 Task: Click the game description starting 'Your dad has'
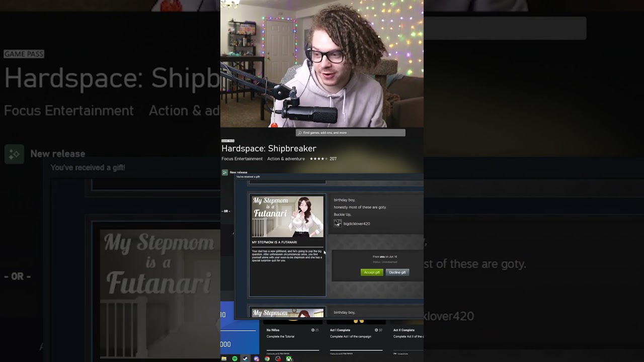point(287,256)
